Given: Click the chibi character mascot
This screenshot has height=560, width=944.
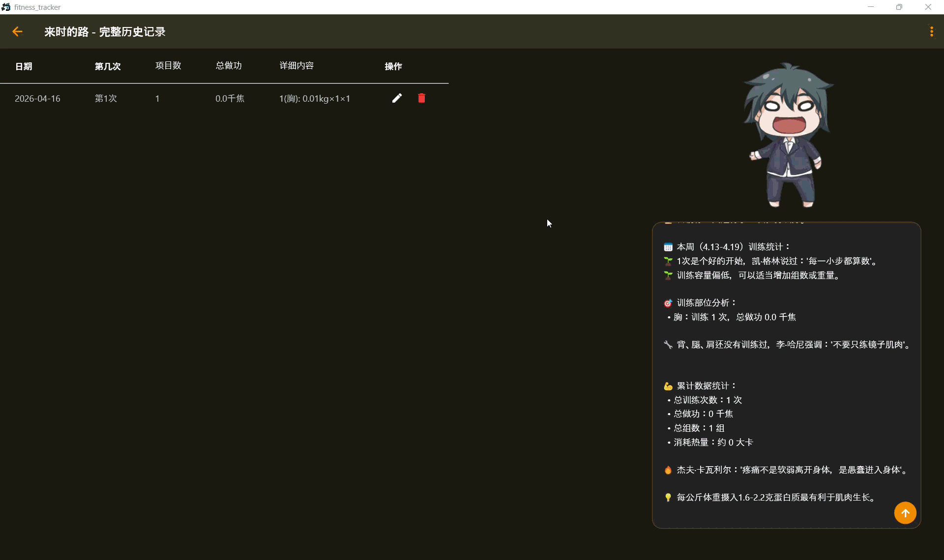Looking at the screenshot, I should (788, 135).
